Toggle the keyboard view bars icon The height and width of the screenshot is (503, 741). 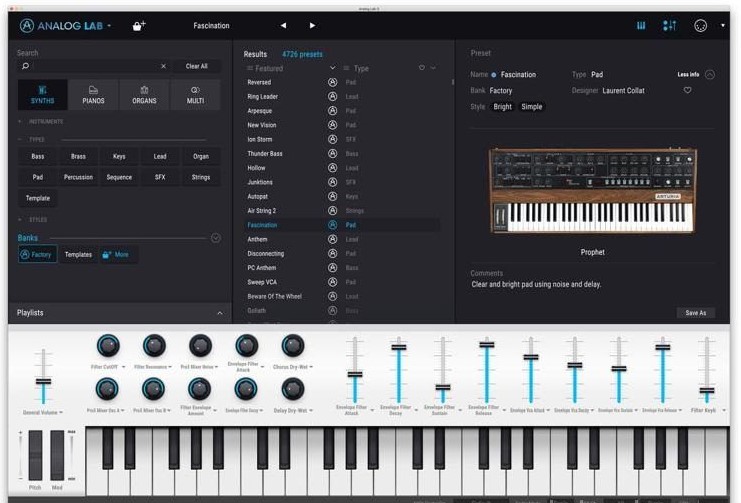tap(641, 26)
